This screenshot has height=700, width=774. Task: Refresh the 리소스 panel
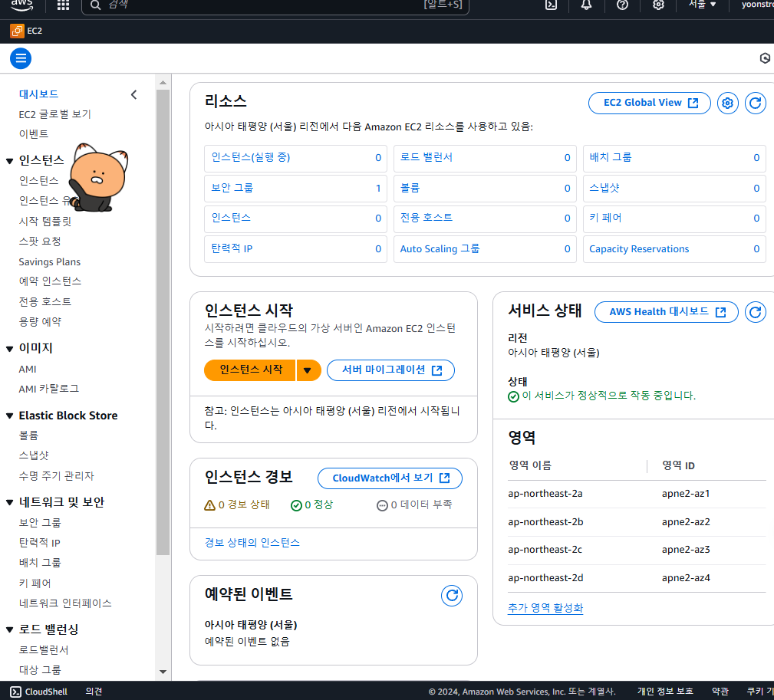pos(756,103)
